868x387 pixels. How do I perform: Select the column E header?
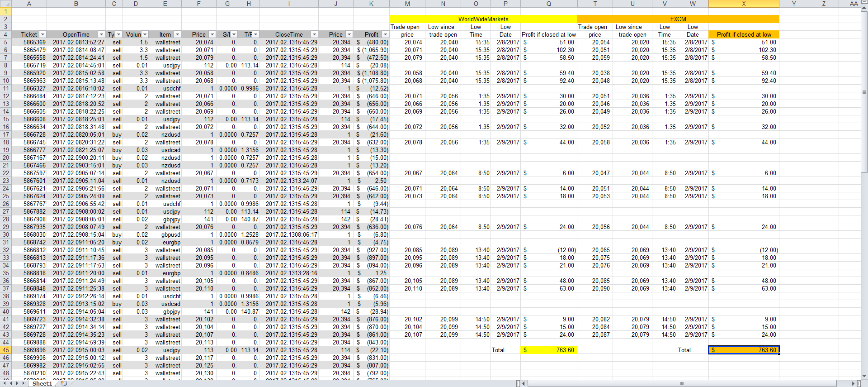165,4
